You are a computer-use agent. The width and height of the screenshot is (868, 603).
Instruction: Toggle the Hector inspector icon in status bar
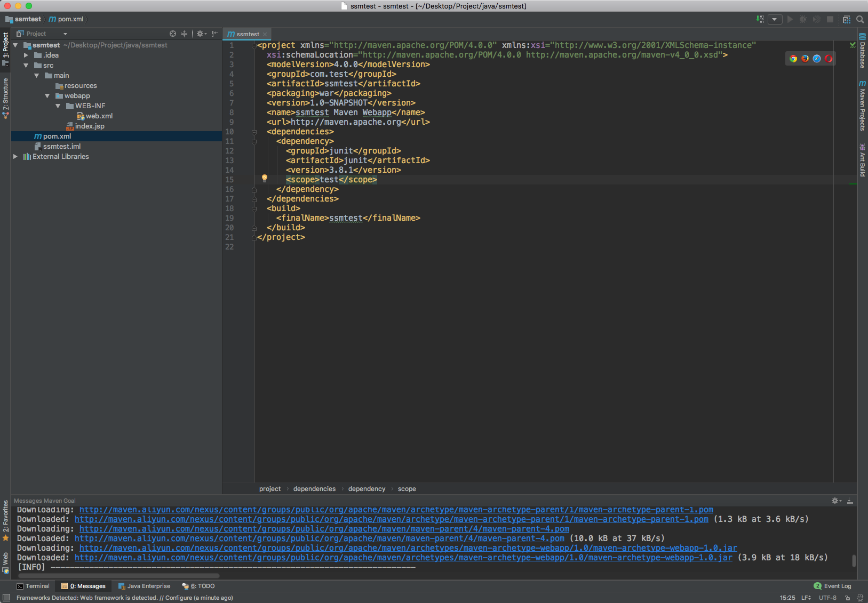tap(860, 598)
